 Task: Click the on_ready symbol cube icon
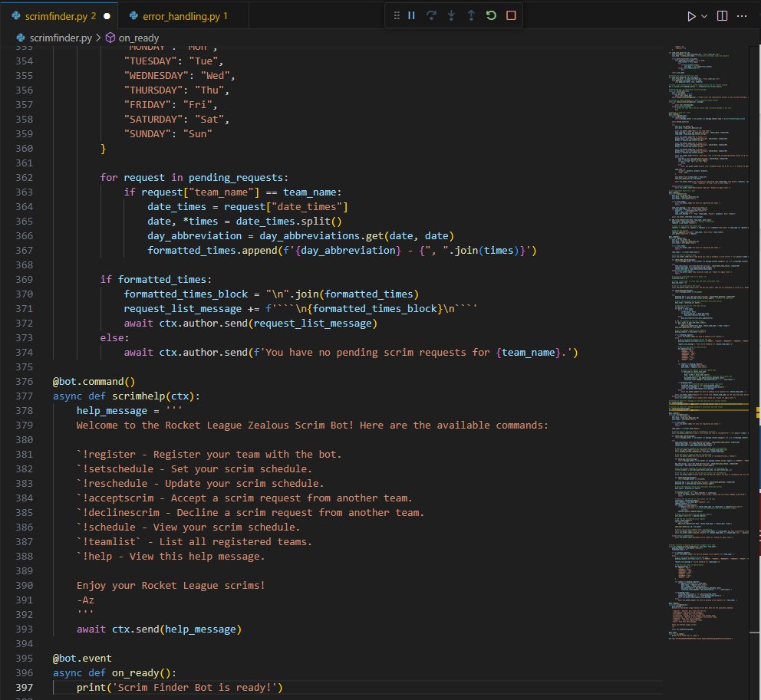tap(110, 38)
